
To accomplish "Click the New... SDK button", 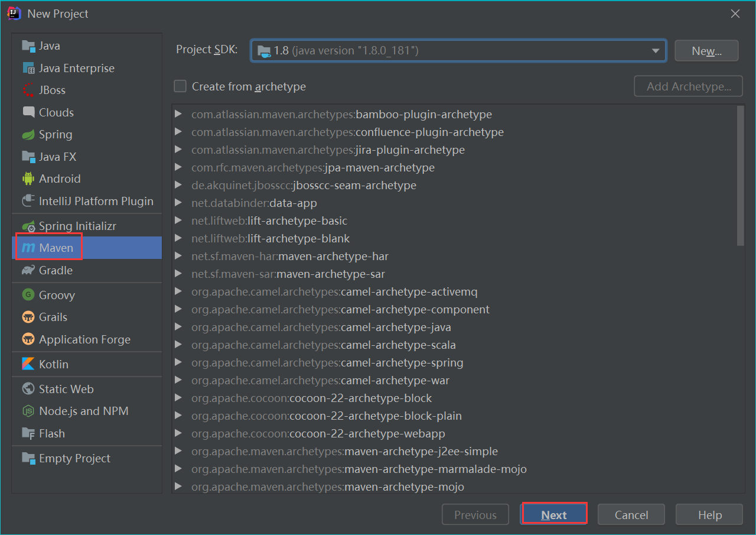I will pyautogui.click(x=706, y=51).
